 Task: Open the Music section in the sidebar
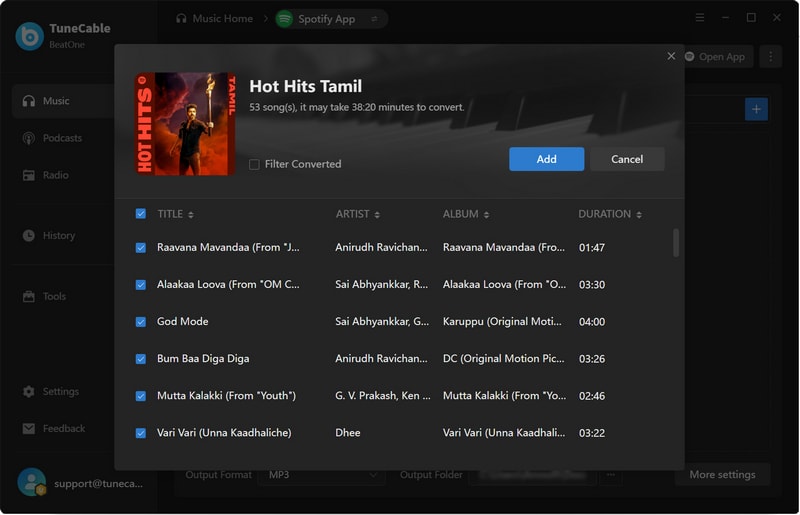(x=63, y=101)
